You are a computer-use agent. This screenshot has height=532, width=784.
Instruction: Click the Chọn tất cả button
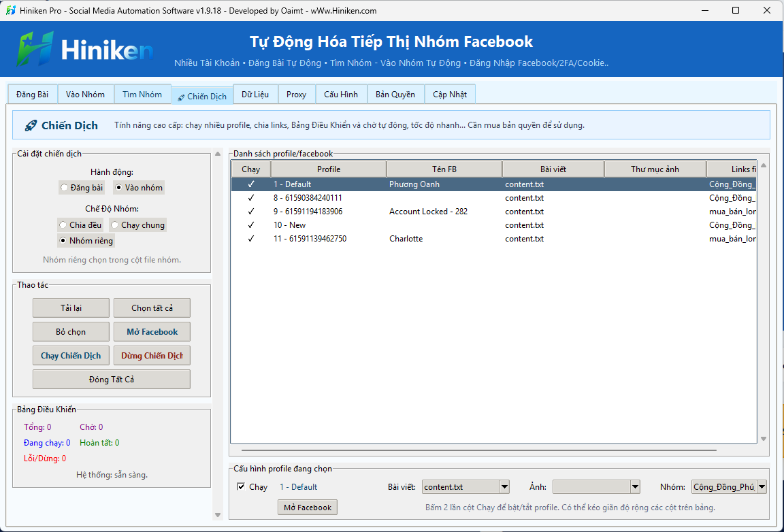[x=152, y=308]
